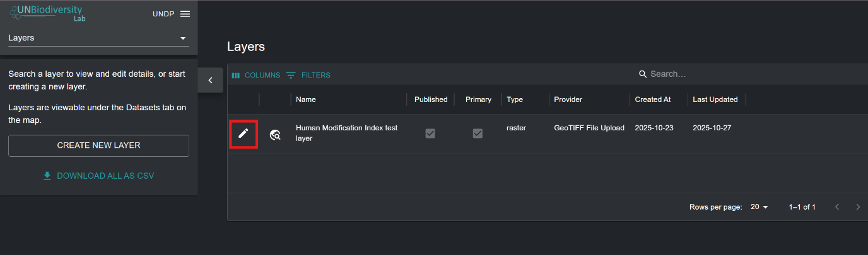Sort by the Created At column header

(652, 99)
